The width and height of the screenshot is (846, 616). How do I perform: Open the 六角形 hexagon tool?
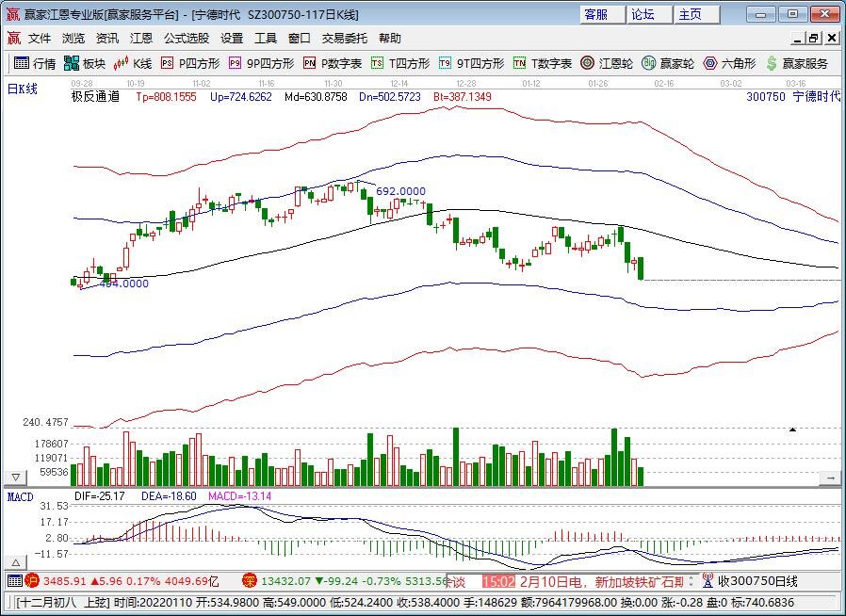[x=729, y=64]
